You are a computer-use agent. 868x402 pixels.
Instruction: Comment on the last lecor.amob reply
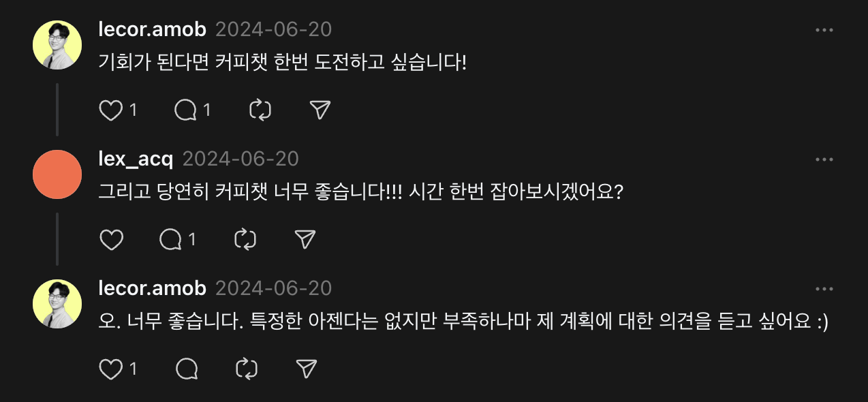[x=186, y=369]
